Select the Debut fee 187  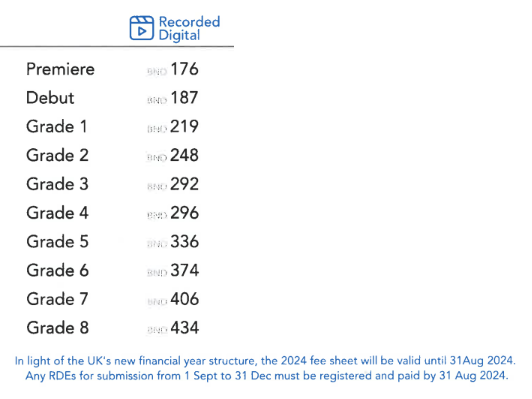[x=185, y=98]
